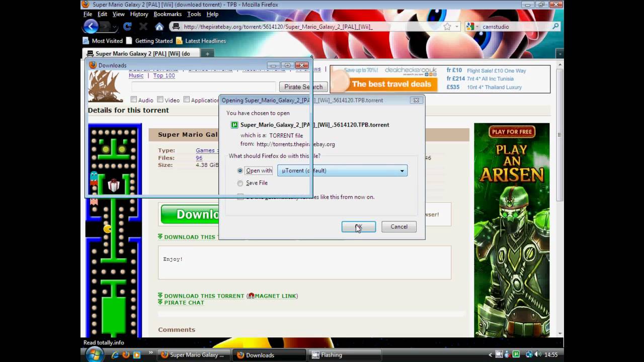The height and width of the screenshot is (362, 644).
Task: Open the Getting Started bookmark
Action: click(149, 41)
